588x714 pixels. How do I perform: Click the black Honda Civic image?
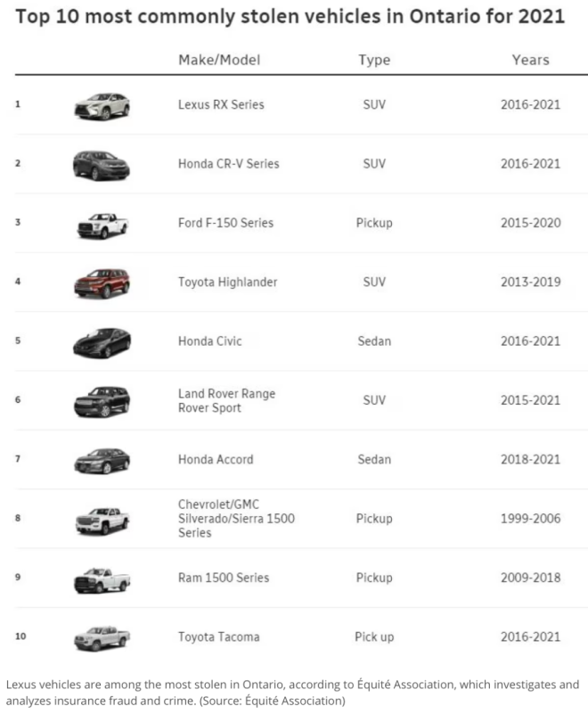pos(102,342)
